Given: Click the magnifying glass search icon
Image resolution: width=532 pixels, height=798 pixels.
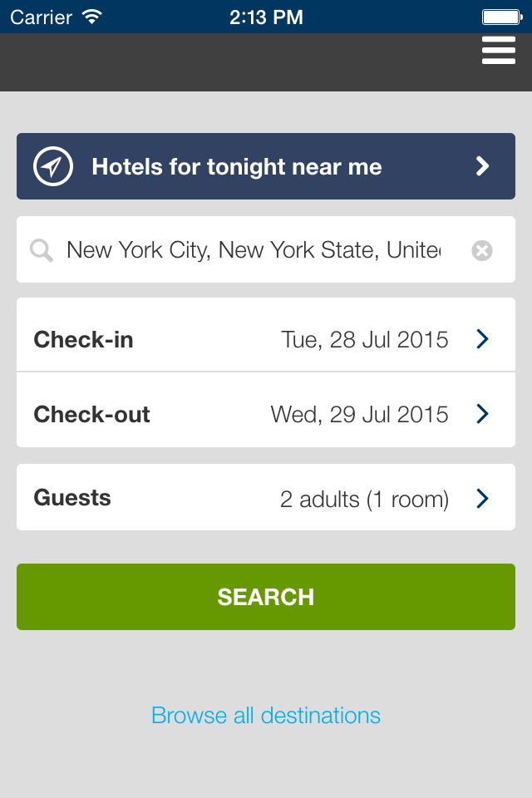Looking at the screenshot, I should 42,250.
